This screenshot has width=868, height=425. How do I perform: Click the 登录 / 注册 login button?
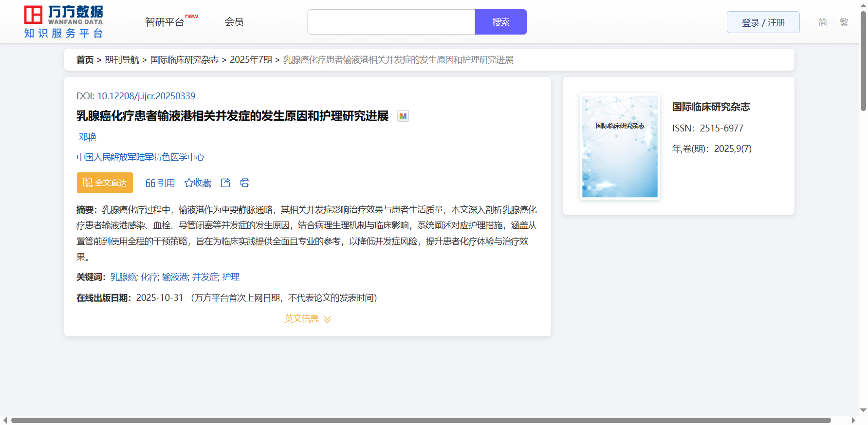[x=763, y=22]
